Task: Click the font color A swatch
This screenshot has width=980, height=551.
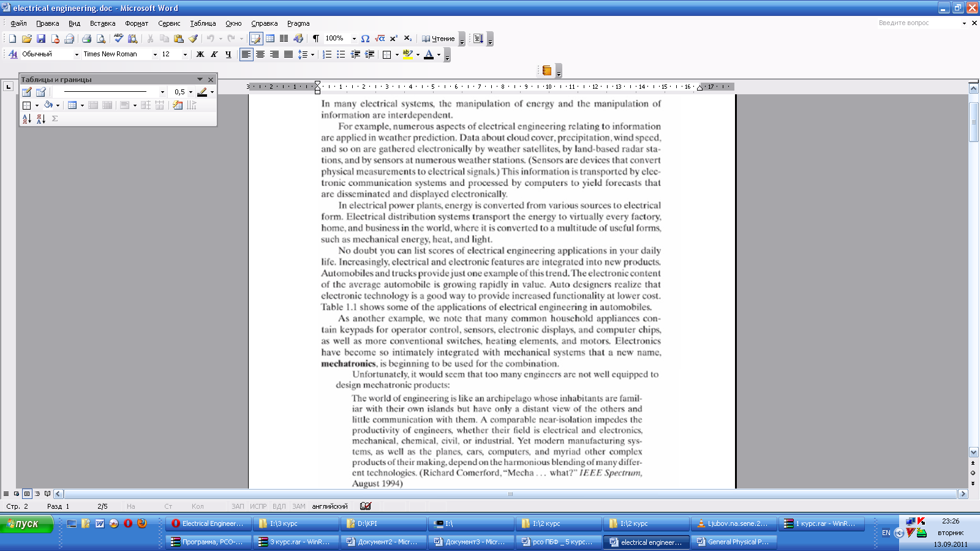Action: click(x=429, y=54)
